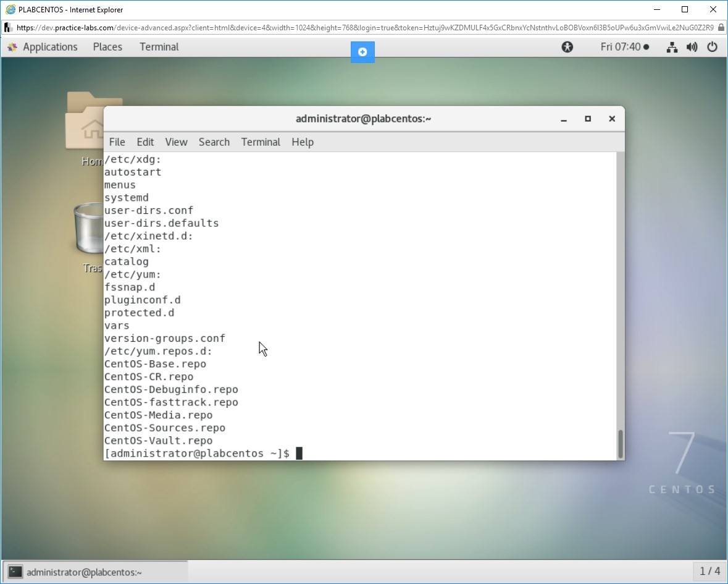
Task: Click the power icon in top panel
Action: 712,47
